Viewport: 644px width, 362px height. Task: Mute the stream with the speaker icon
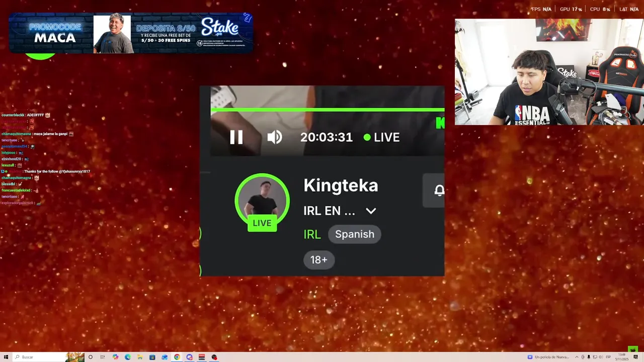(274, 137)
